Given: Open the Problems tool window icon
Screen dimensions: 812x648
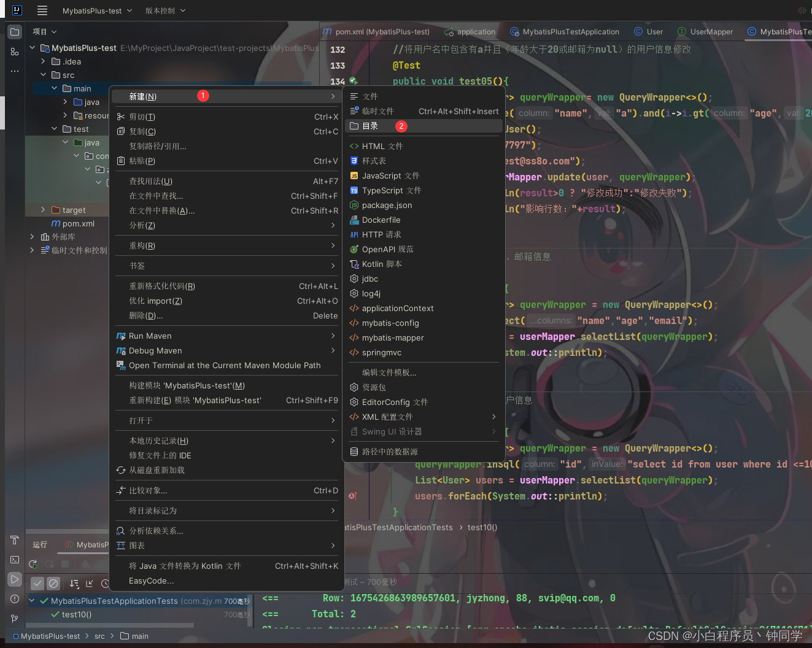Looking at the screenshot, I should pyautogui.click(x=15, y=599).
